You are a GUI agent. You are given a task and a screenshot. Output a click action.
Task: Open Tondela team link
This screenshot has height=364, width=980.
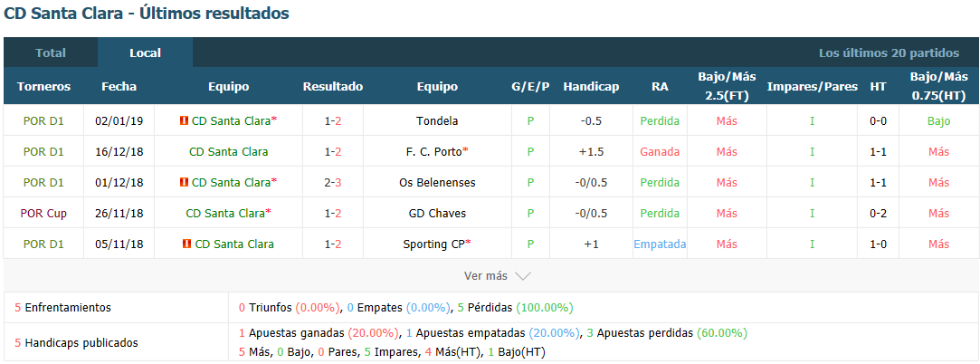point(437,120)
